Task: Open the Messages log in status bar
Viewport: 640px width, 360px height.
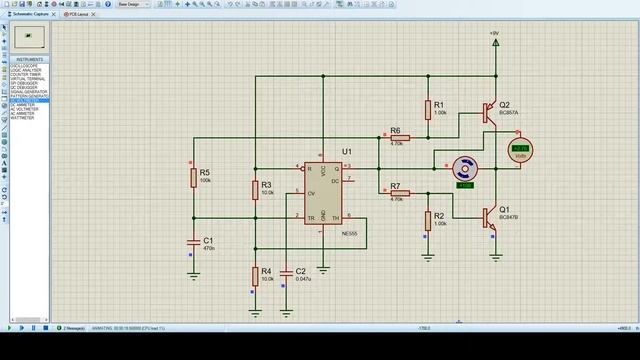Action: coord(71,328)
